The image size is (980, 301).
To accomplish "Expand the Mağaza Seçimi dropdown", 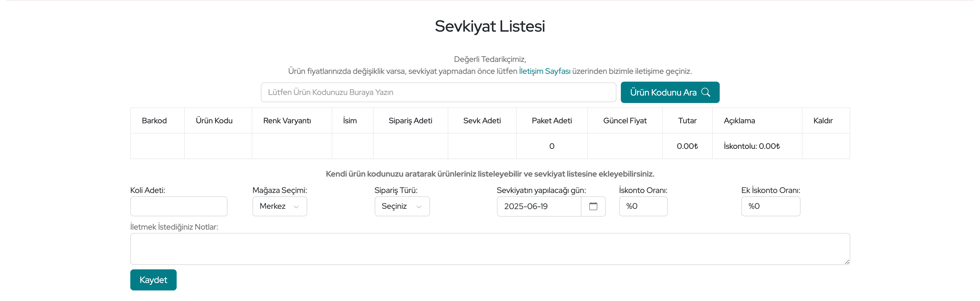I will [280, 206].
